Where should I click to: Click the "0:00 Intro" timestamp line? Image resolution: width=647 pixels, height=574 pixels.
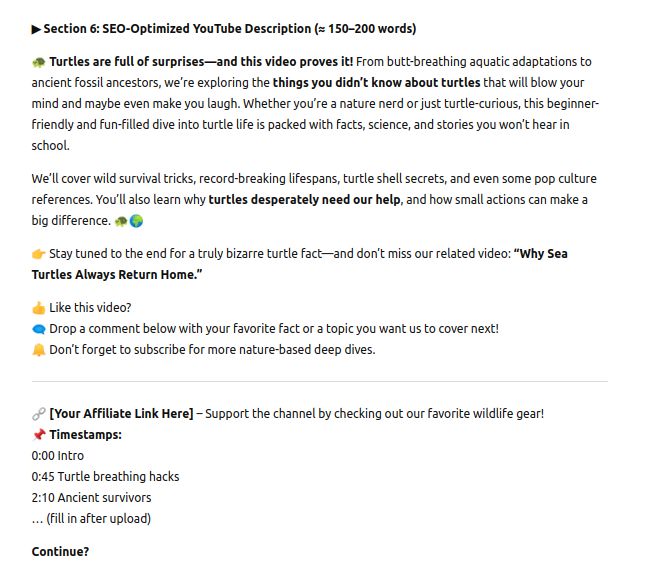tap(58, 456)
